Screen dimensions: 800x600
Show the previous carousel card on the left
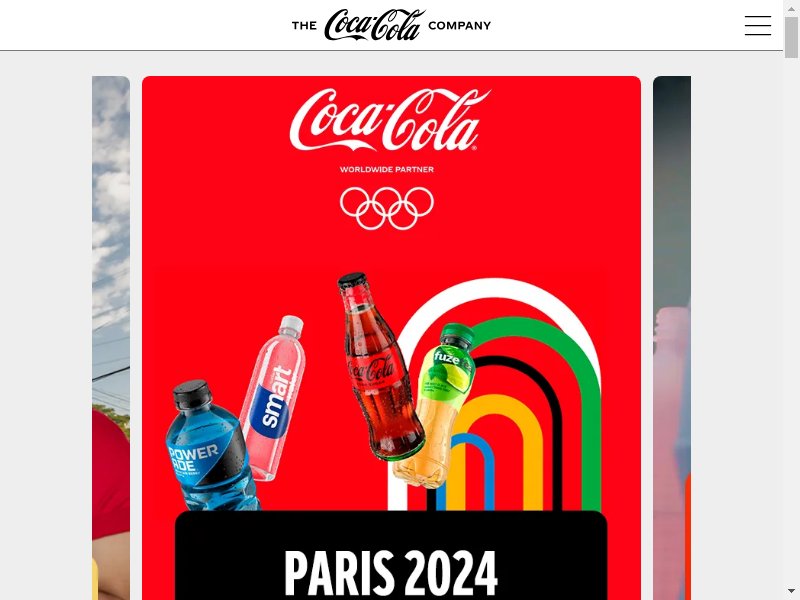(x=111, y=338)
